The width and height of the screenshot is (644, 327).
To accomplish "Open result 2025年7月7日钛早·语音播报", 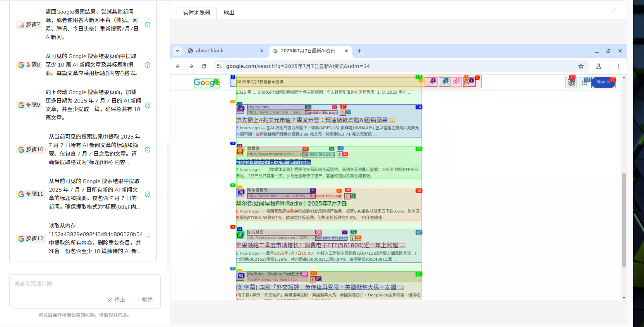I will (x=273, y=162).
